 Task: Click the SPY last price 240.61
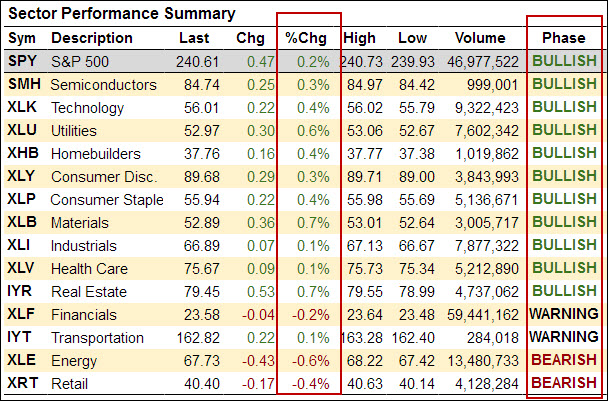[198, 62]
